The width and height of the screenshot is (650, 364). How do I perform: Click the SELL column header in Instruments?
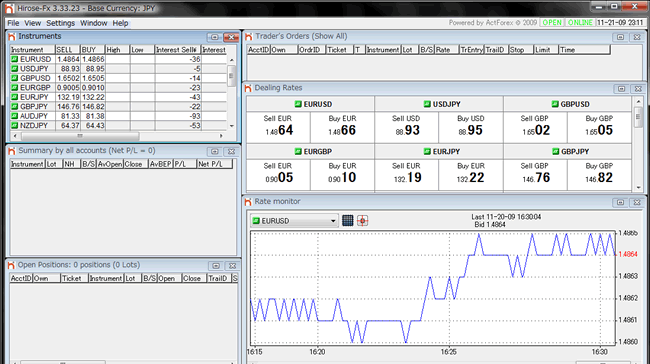tap(67, 50)
